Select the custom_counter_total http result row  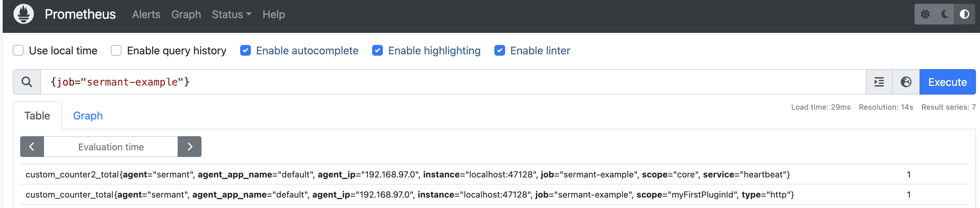point(494,195)
